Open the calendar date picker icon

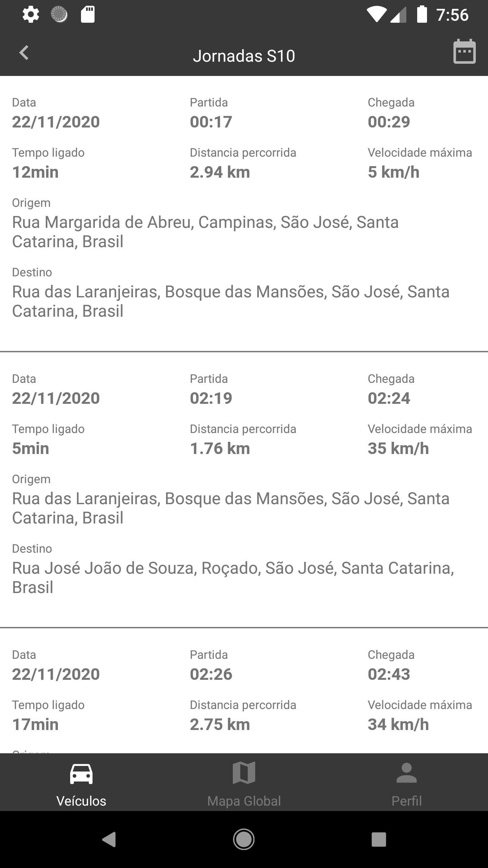click(464, 52)
